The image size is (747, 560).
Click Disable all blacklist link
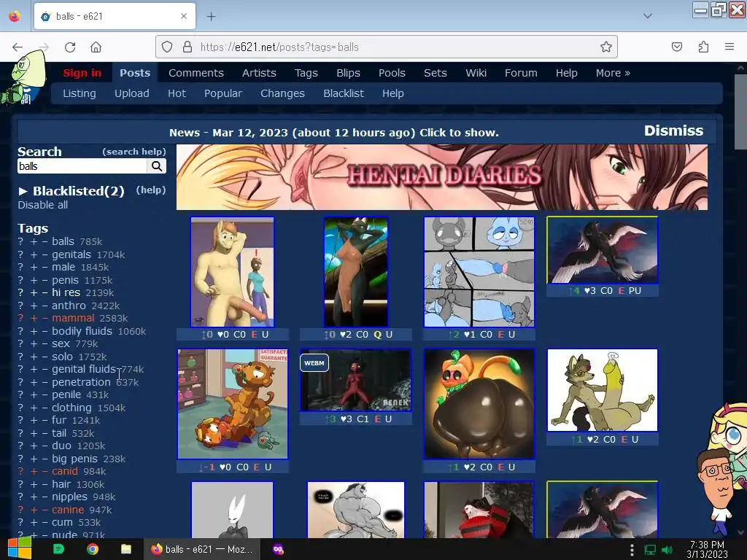click(x=43, y=205)
